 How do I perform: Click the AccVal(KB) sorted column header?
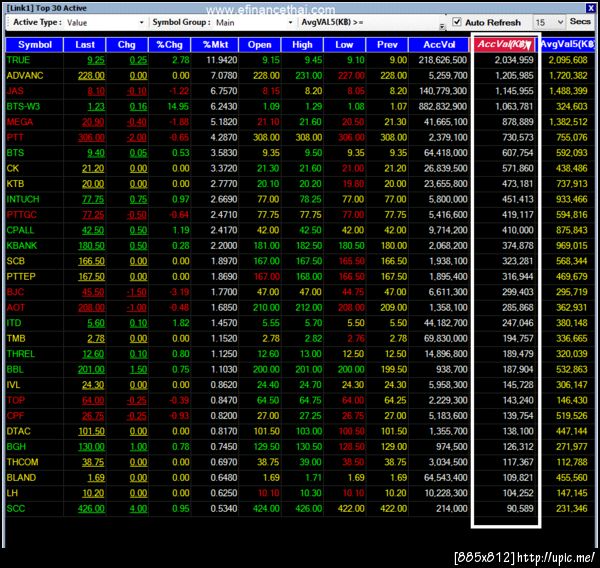pos(505,44)
